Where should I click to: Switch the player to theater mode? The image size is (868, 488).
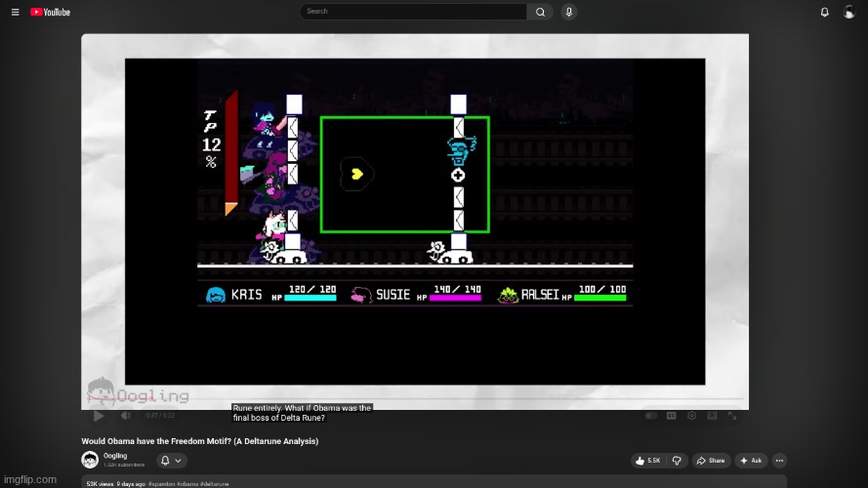point(712,416)
